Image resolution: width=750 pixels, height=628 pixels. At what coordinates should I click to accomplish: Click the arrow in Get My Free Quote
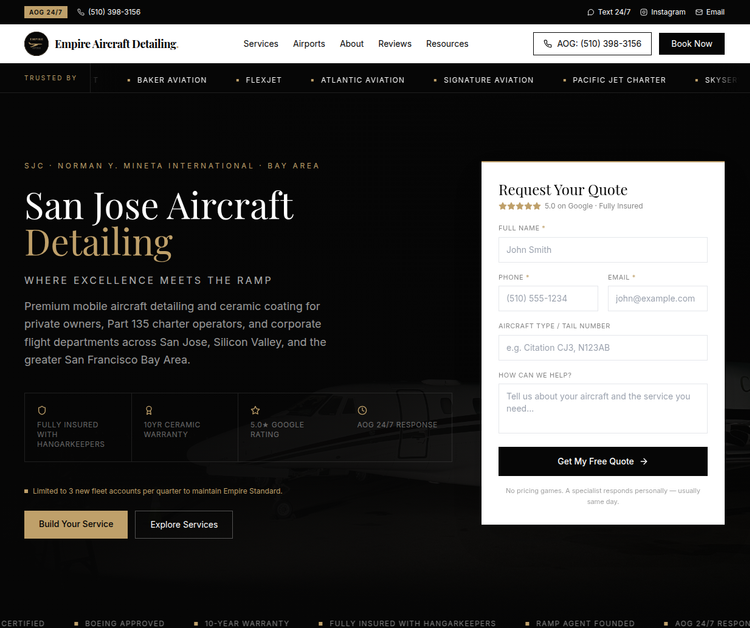[x=644, y=461]
